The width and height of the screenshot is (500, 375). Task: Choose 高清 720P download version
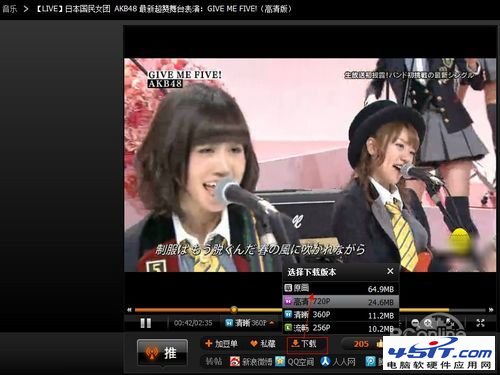tap(340, 302)
